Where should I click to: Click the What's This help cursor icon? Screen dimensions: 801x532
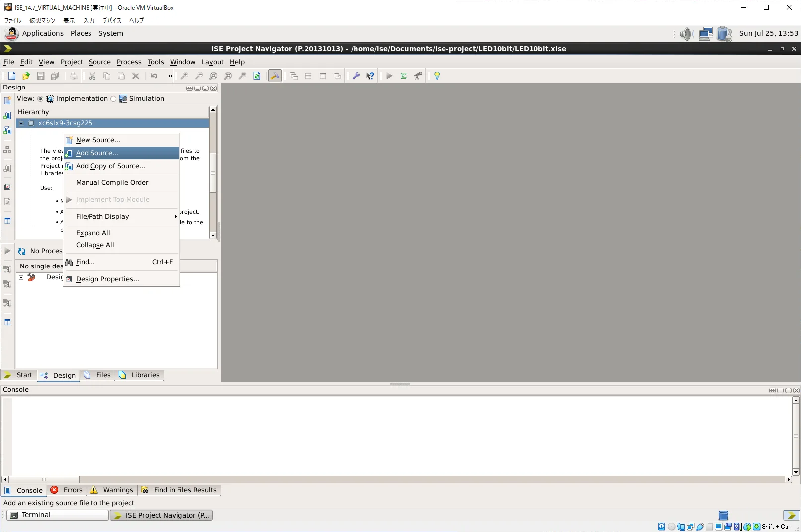coord(370,76)
